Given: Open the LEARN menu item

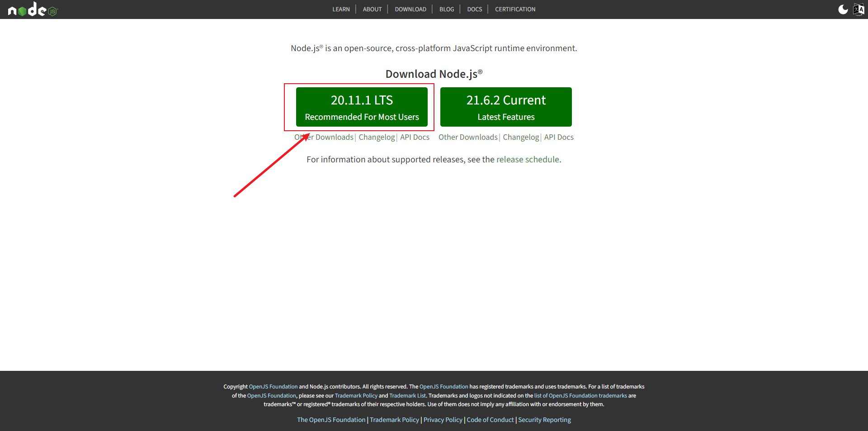Looking at the screenshot, I should point(341,9).
